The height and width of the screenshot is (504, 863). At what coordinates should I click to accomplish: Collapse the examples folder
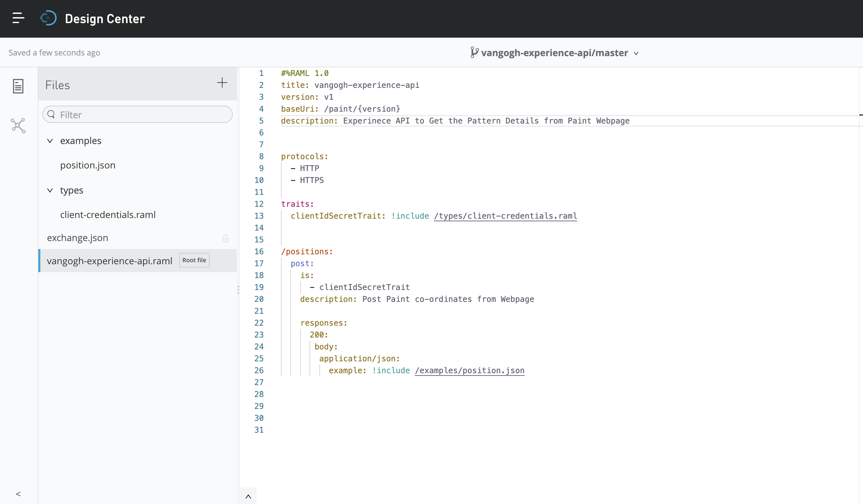click(50, 141)
